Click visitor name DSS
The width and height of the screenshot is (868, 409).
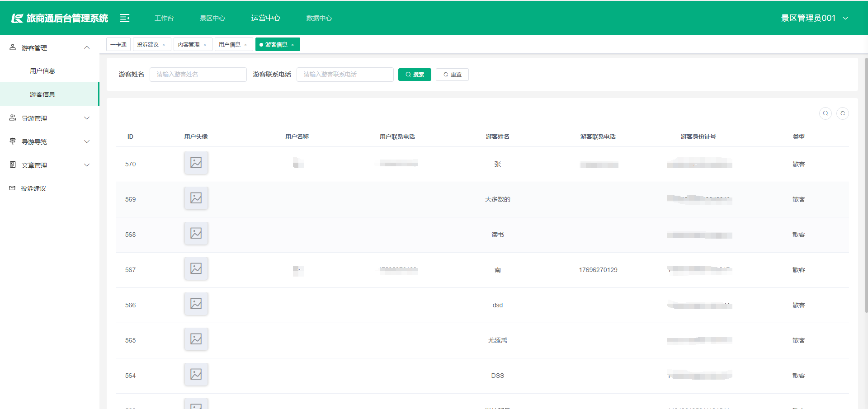(x=498, y=376)
